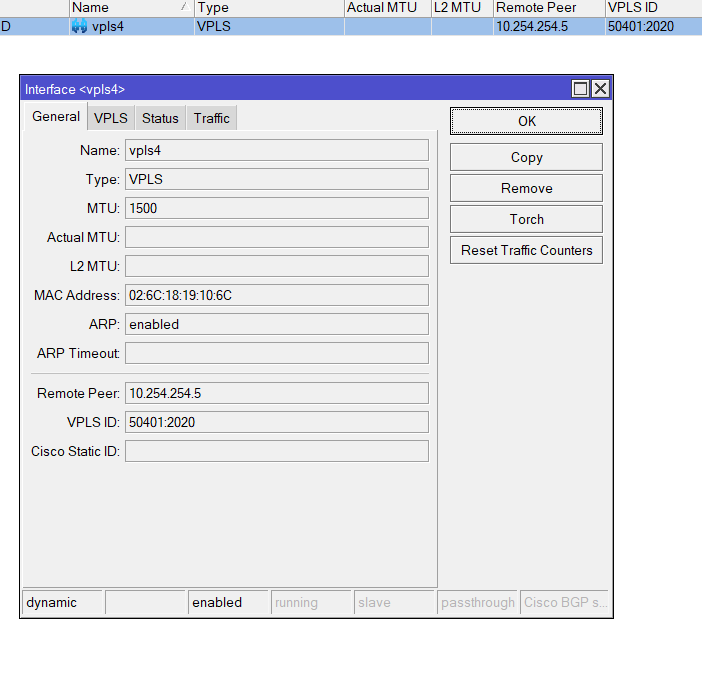Click the Cisco BGP status indicator
The height and width of the screenshot is (686, 702).
click(565, 602)
